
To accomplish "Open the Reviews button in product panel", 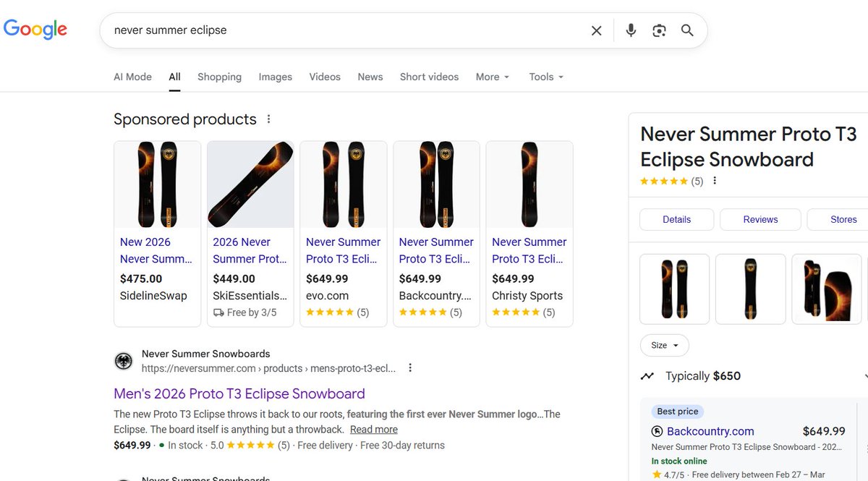I will tap(760, 220).
